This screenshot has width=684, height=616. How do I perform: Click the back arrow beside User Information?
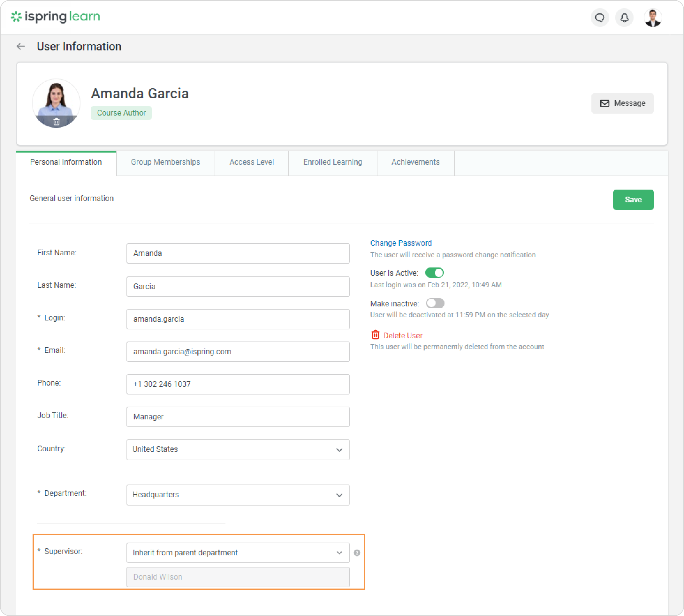click(21, 46)
